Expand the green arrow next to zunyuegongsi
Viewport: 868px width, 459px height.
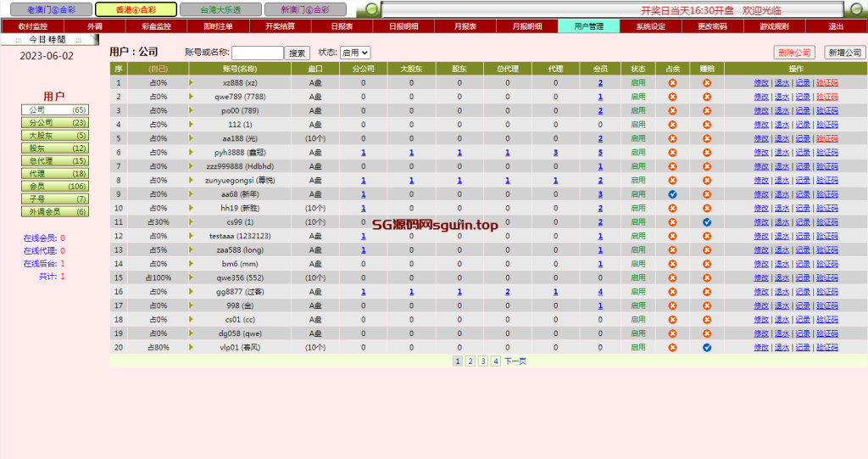(x=192, y=180)
